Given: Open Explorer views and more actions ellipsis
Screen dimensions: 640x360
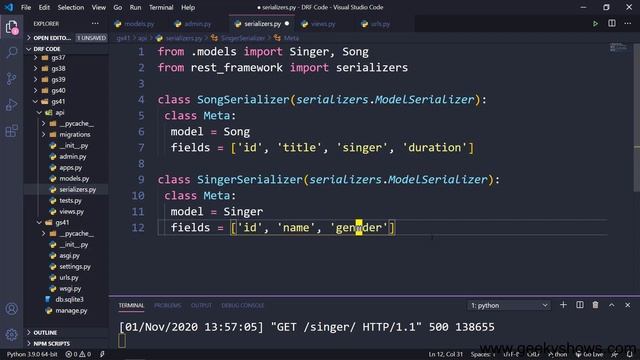Looking at the screenshot, I should pyautogui.click(x=95, y=24).
